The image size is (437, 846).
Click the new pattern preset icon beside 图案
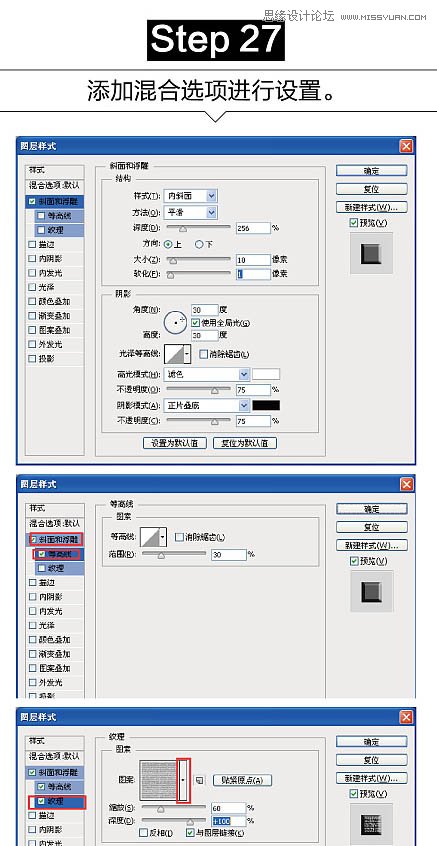[x=200, y=780]
